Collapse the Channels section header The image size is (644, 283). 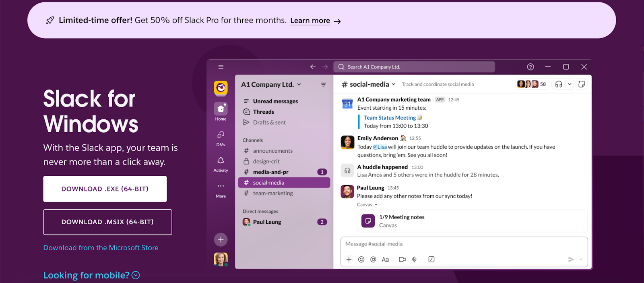pos(252,140)
